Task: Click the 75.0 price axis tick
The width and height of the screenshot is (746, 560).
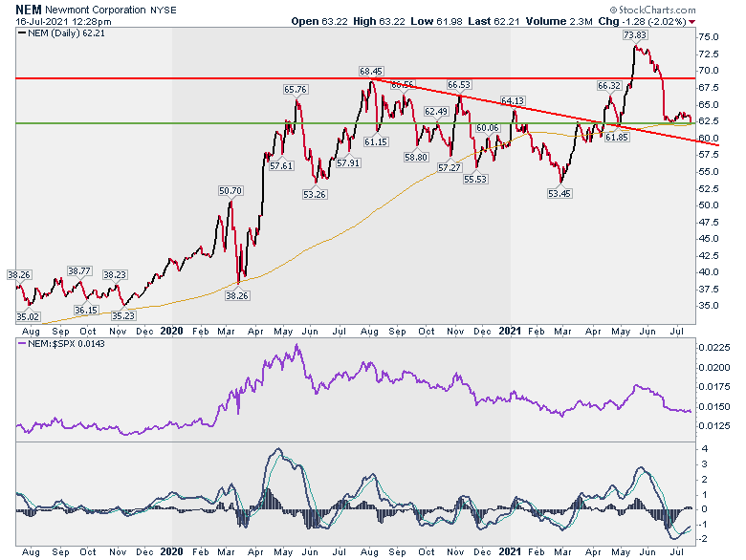Action: 709,37
